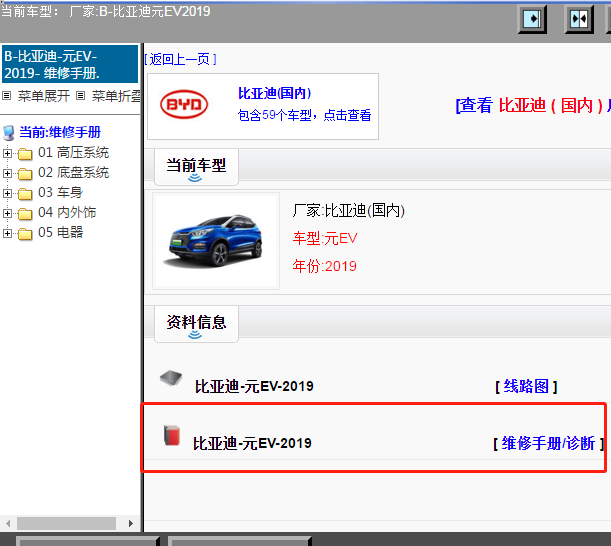
Task: Expand the 03 车身 tree node
Action: tap(7, 193)
